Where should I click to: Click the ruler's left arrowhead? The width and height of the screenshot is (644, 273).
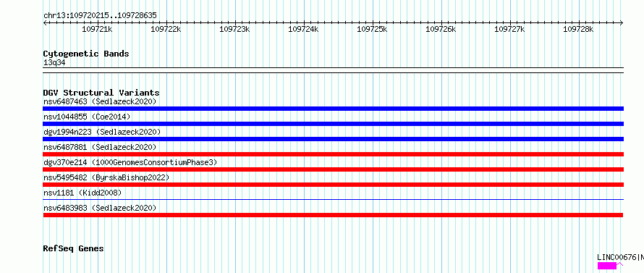tap(45, 23)
